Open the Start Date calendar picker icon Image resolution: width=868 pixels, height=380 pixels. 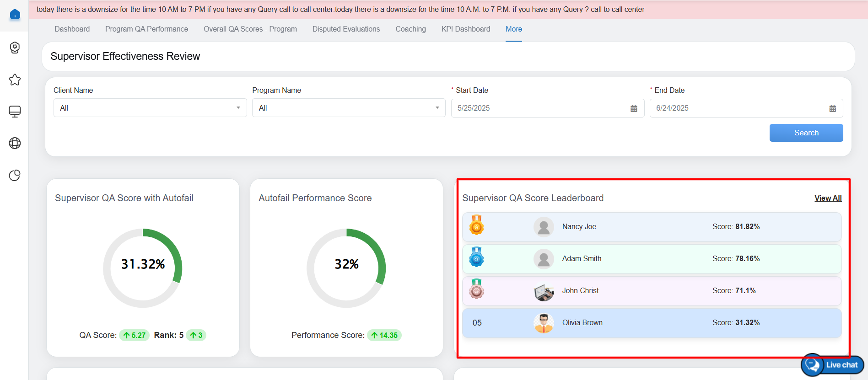[x=634, y=108]
